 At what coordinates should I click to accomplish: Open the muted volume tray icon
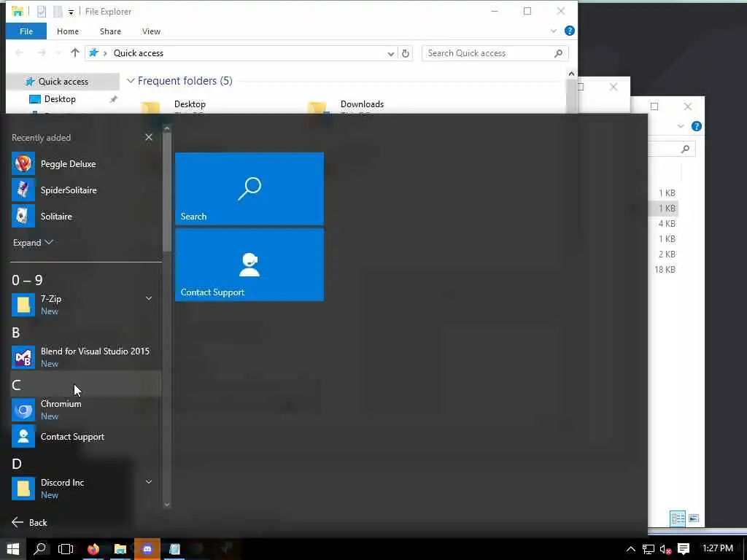[665, 549]
